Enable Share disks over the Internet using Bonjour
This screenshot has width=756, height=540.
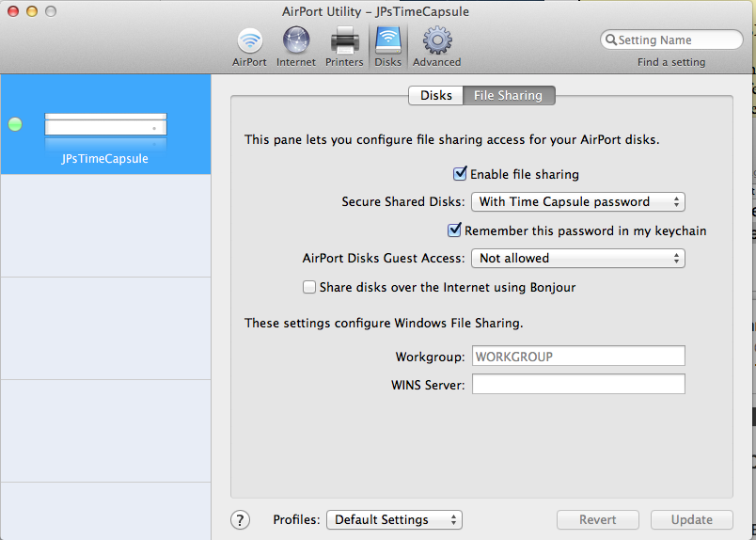click(309, 287)
